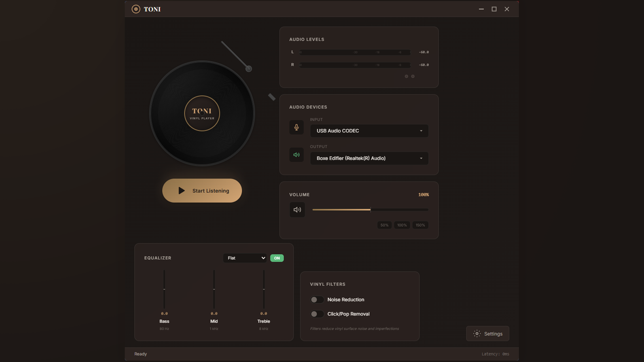Select the left channel indicator dot
This screenshot has height=362, width=644.
(406, 76)
